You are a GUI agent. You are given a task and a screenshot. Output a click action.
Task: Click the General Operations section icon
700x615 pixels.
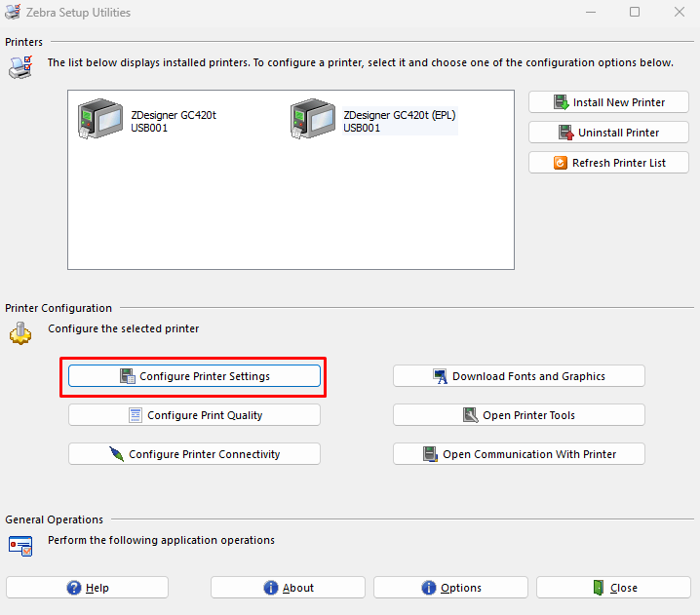(20, 546)
